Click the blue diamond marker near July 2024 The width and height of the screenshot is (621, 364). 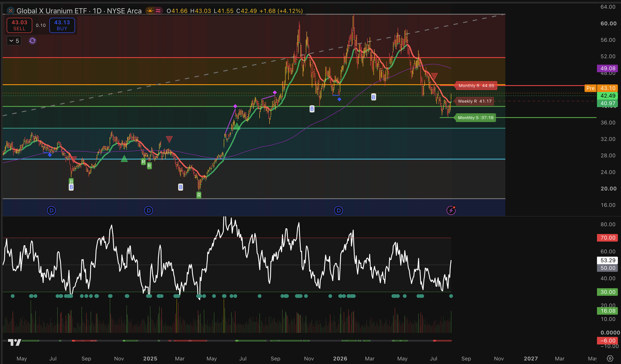tap(50, 155)
